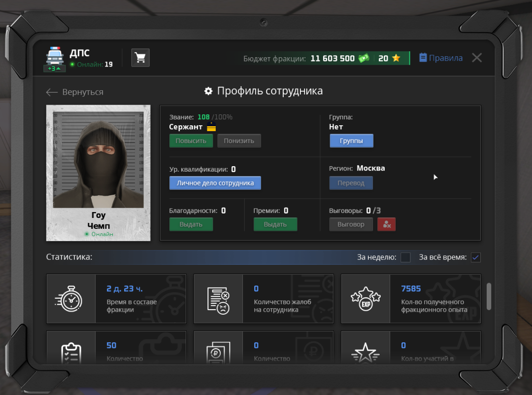This screenshot has width=532, height=395.
Task: Click the Ур. квалификации: 0 label
Action: point(202,169)
